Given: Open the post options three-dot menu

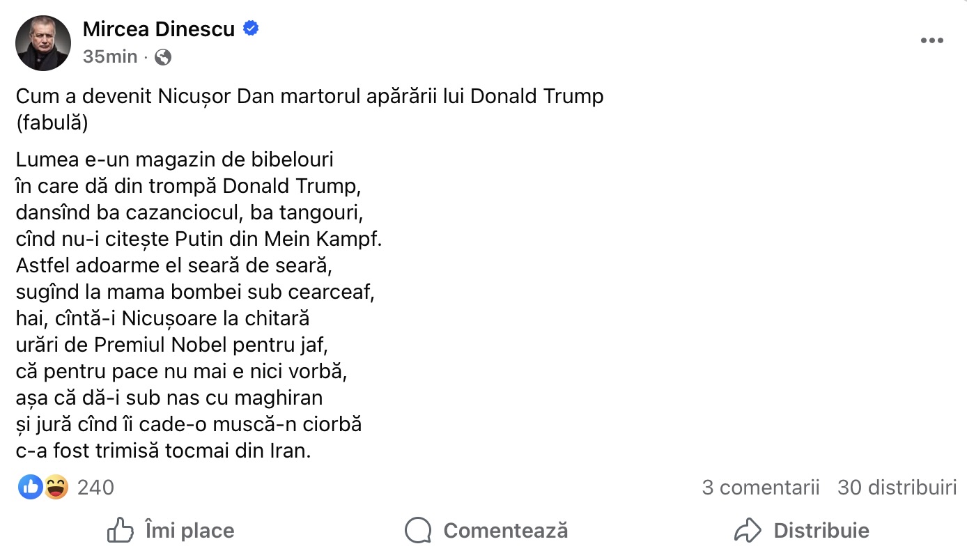Looking at the screenshot, I should pyautogui.click(x=931, y=41).
